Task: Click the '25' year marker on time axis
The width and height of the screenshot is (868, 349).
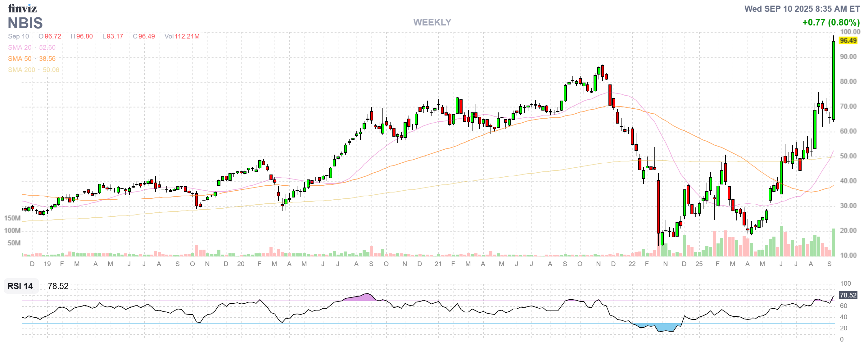Action: pos(699,264)
